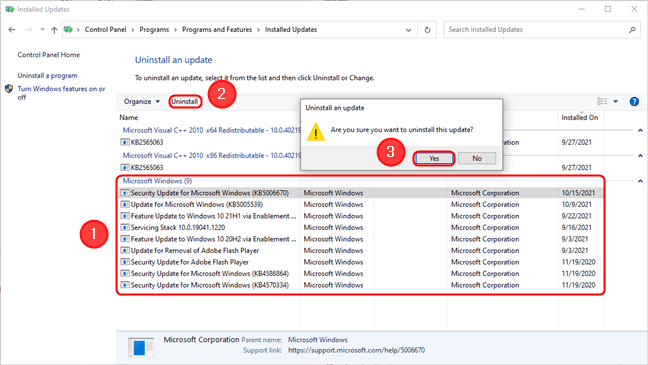Select KB2565063 under the x86 Redistributable
Screen dimensions: 648x365
tap(147, 167)
